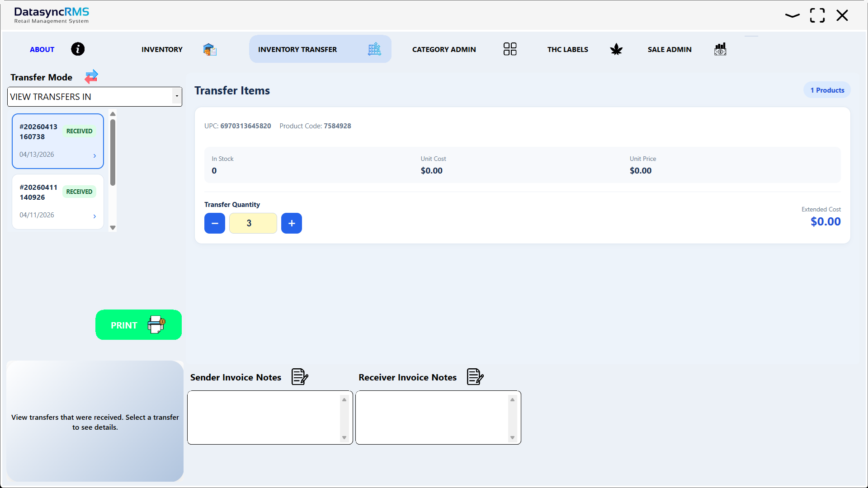Screen dimensions: 868x488
Task: Open the SALE ADMIN tab
Action: pyautogui.click(x=670, y=49)
